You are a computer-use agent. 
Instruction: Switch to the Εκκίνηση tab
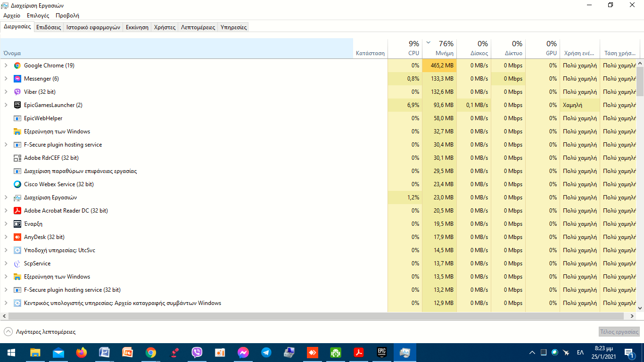[x=137, y=27]
